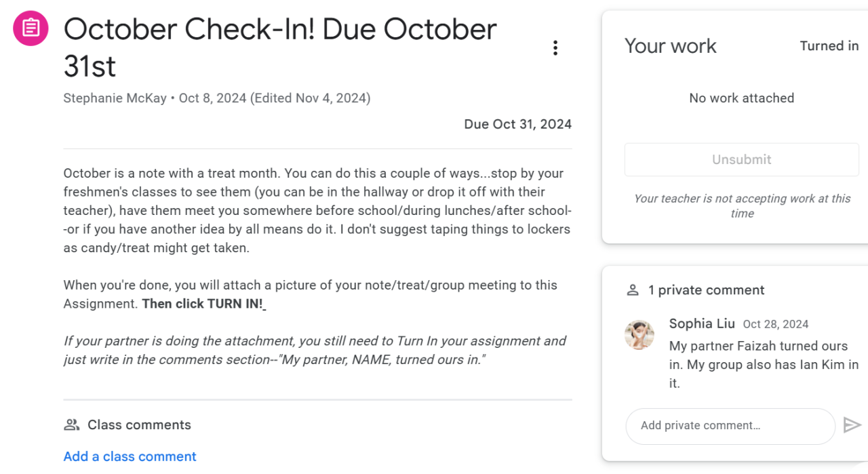The image size is (868, 474).
Task: Click the 1 private comment label
Action: [706, 290]
